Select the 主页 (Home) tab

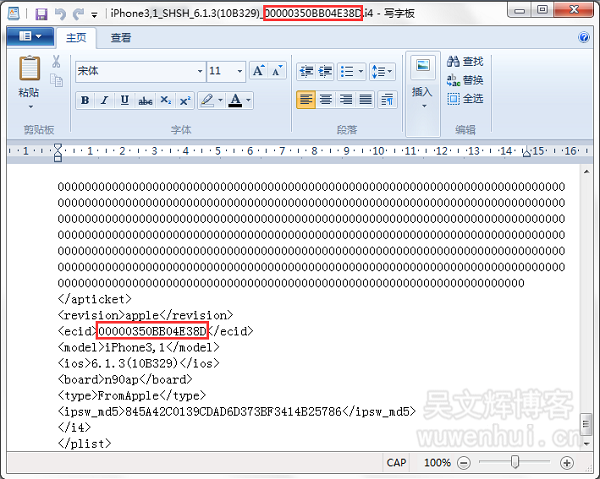pyautogui.click(x=76, y=38)
